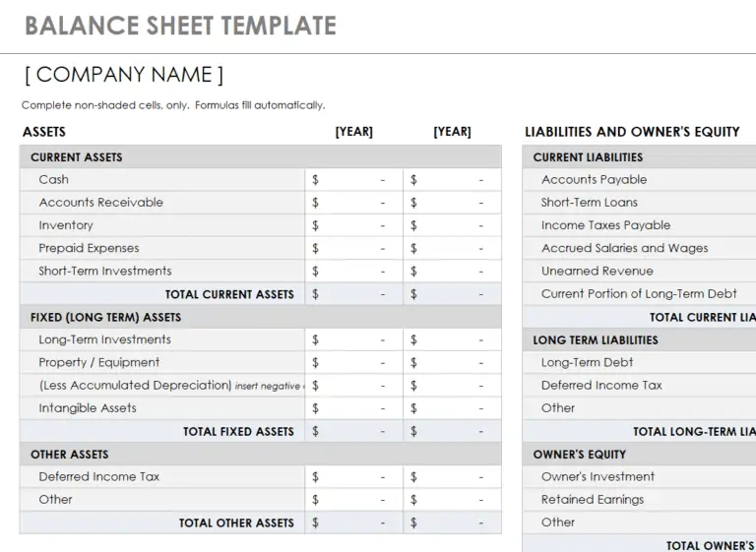Select the Accumulated Depreciation first-year cell

click(x=354, y=386)
